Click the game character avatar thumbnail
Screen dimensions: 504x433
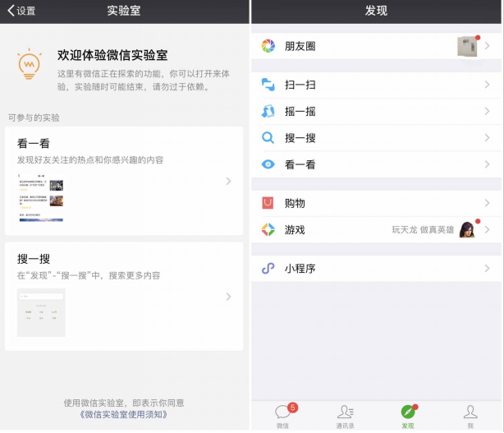[467, 230]
